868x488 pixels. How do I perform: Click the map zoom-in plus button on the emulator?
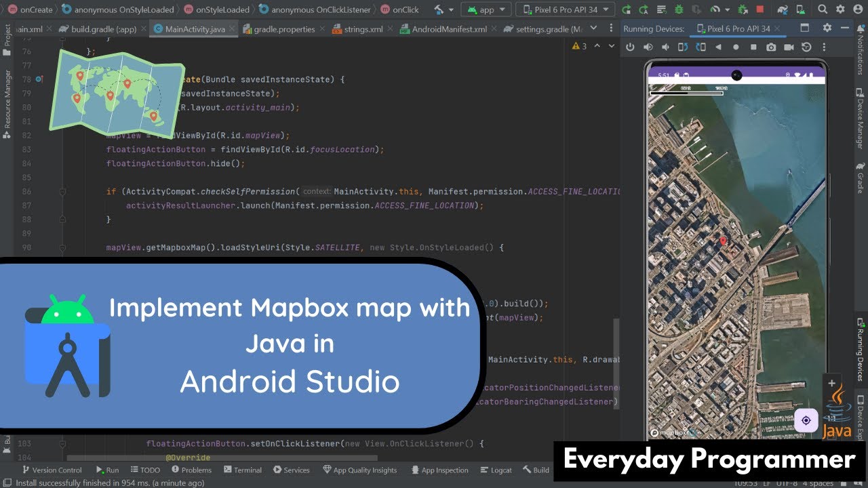[831, 384]
